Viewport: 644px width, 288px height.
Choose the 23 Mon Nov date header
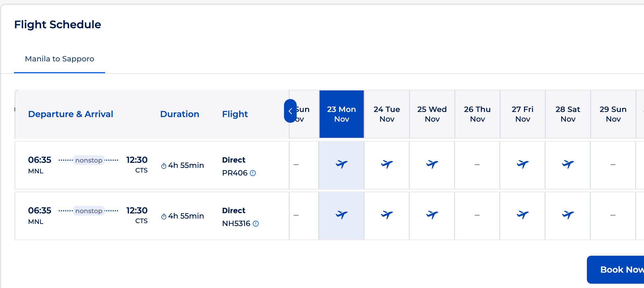pyautogui.click(x=342, y=114)
